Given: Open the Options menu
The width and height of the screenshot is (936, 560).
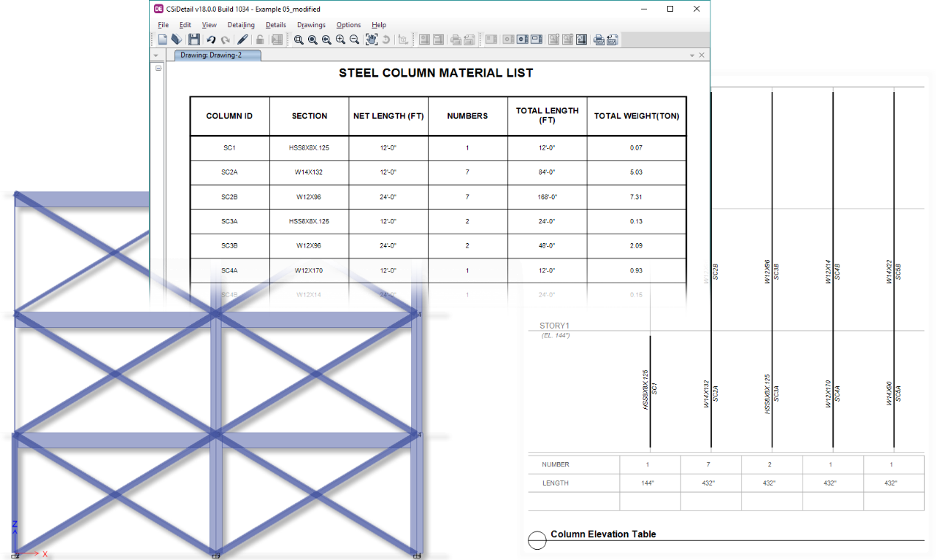Looking at the screenshot, I should tap(349, 25).
